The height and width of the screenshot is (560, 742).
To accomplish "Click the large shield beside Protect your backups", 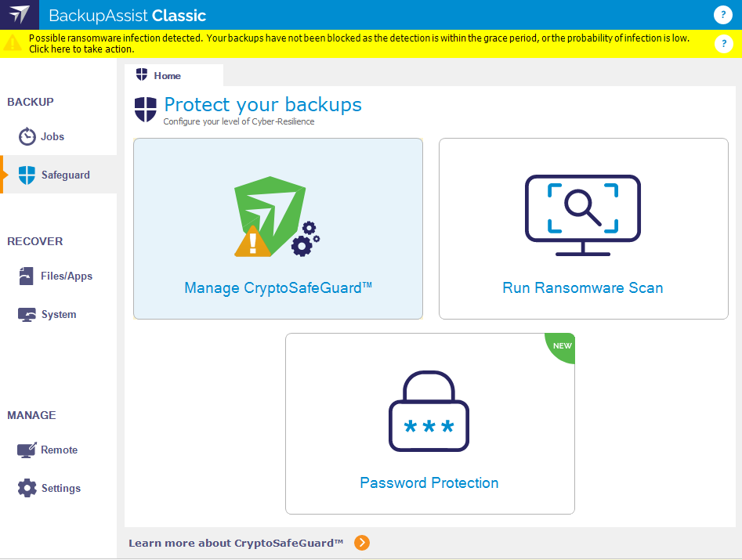I will (145, 109).
